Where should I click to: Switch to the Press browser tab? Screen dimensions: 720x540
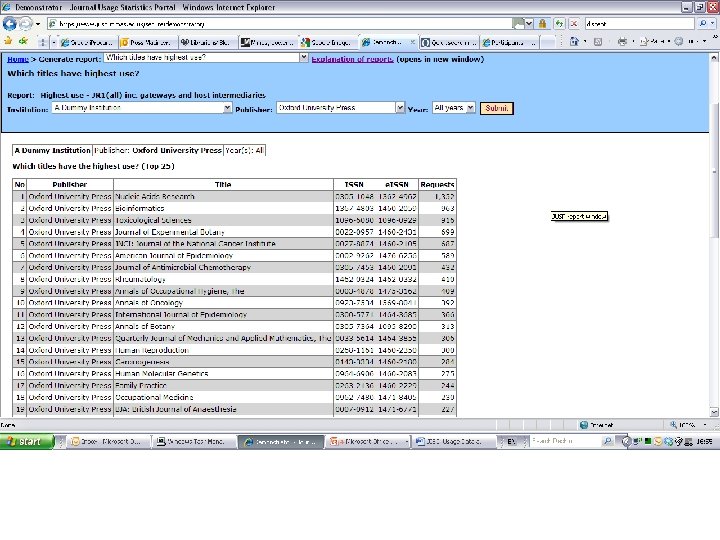pyautogui.click(x=147, y=42)
